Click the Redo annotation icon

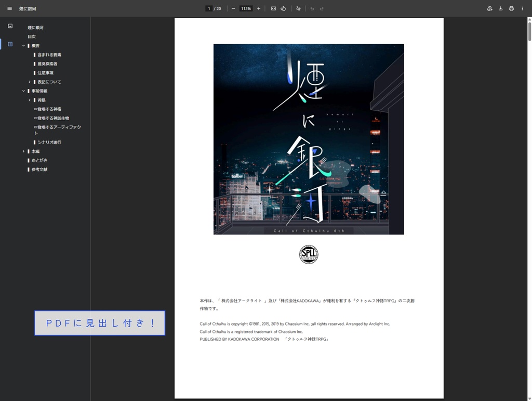[322, 8]
